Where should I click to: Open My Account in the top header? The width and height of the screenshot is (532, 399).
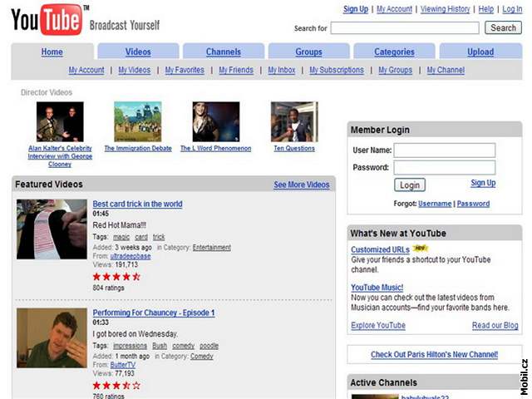pos(394,9)
